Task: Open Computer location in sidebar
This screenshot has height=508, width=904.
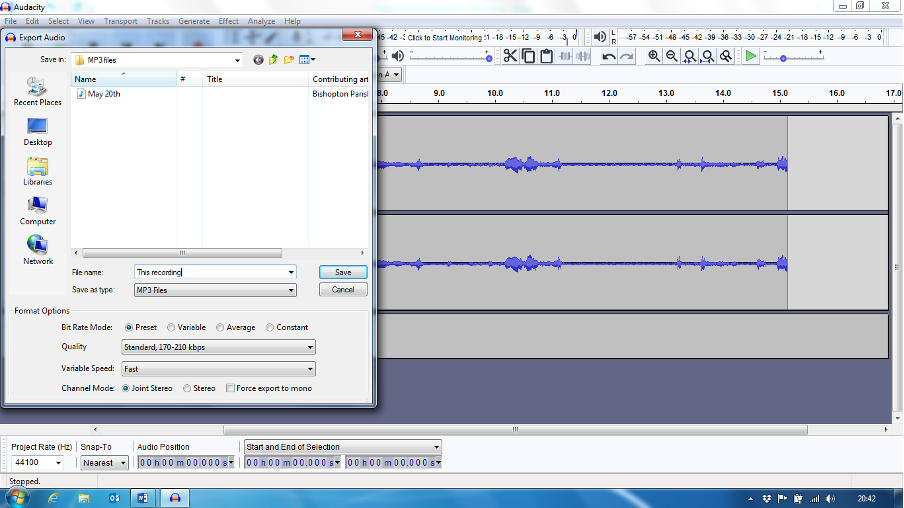Action: [37, 211]
